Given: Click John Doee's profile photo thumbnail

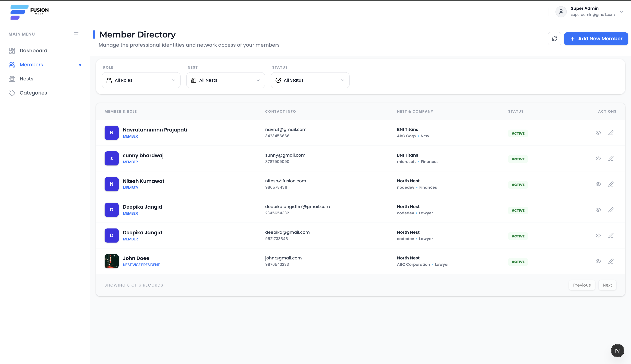Looking at the screenshot, I should tap(111, 261).
